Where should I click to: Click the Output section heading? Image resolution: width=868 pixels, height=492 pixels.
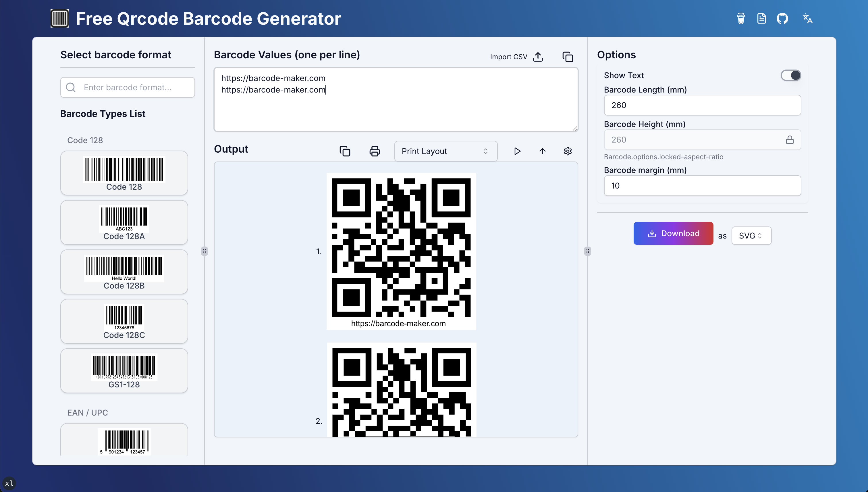[231, 149]
